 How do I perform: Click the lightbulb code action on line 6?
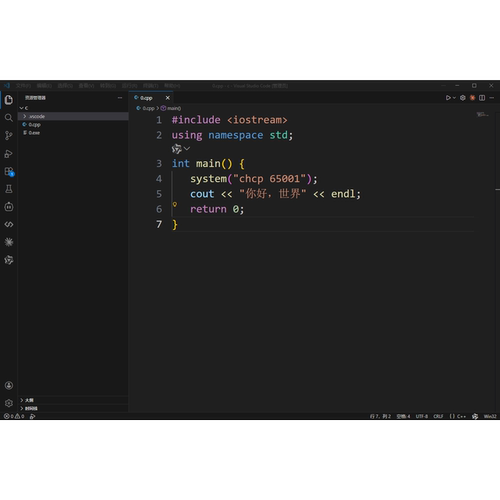coord(175,204)
